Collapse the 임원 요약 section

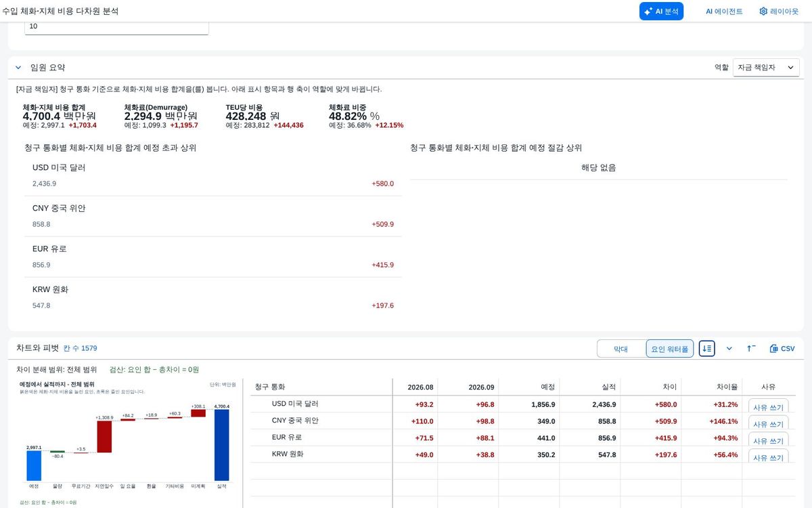(18, 68)
